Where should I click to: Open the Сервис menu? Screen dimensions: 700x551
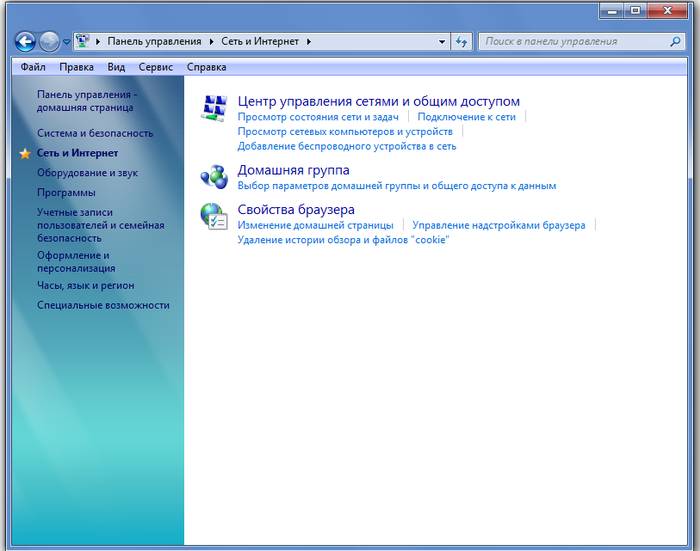click(x=155, y=67)
